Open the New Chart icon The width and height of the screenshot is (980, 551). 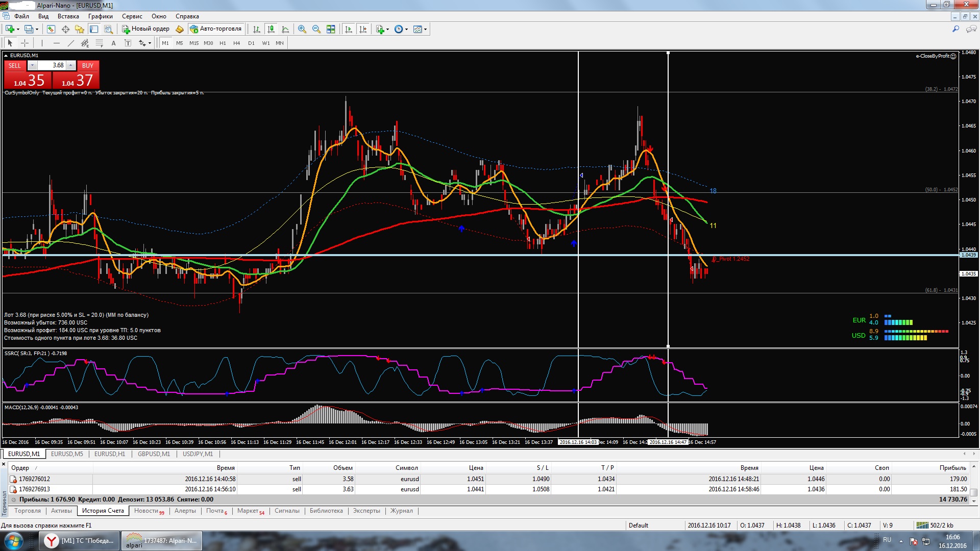pyautogui.click(x=10, y=29)
